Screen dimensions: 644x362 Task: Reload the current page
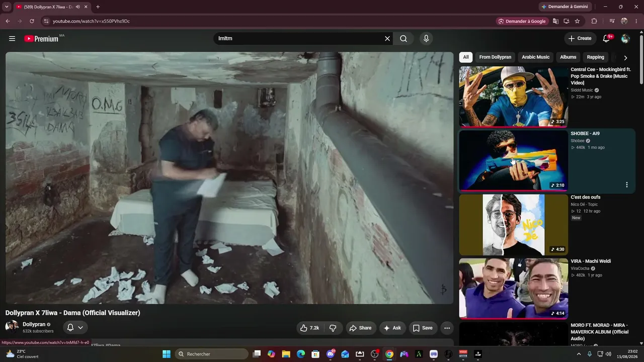[x=32, y=21]
